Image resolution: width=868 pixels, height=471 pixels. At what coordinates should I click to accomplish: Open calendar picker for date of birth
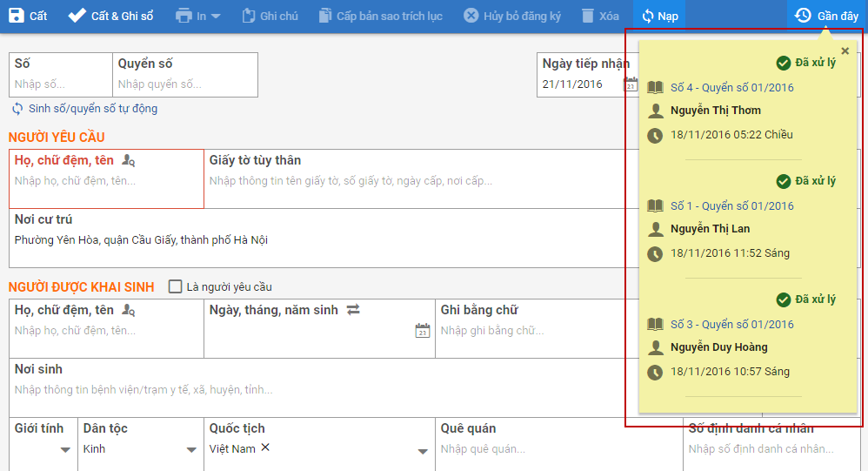(422, 331)
